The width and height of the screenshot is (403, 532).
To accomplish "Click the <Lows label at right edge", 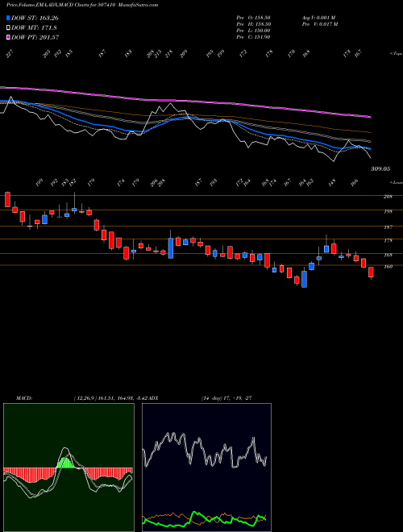I will pos(396,182).
